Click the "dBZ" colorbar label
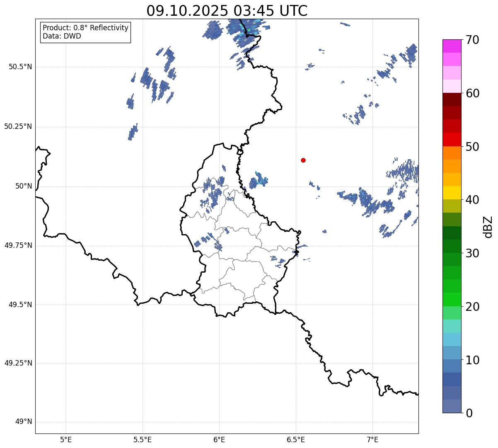Viewport: 498px width, 448px height. (488, 226)
